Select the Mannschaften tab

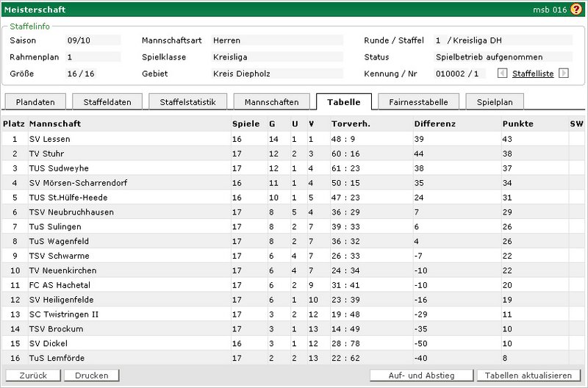coord(271,102)
